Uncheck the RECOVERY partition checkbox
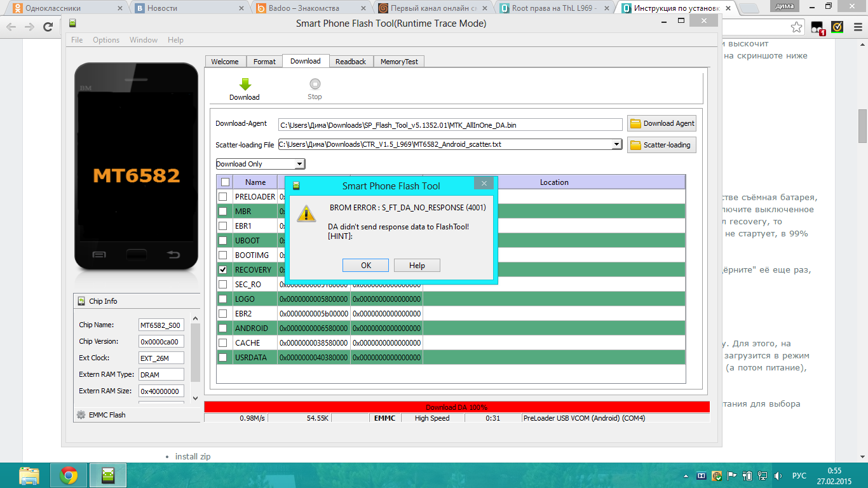 (223, 270)
